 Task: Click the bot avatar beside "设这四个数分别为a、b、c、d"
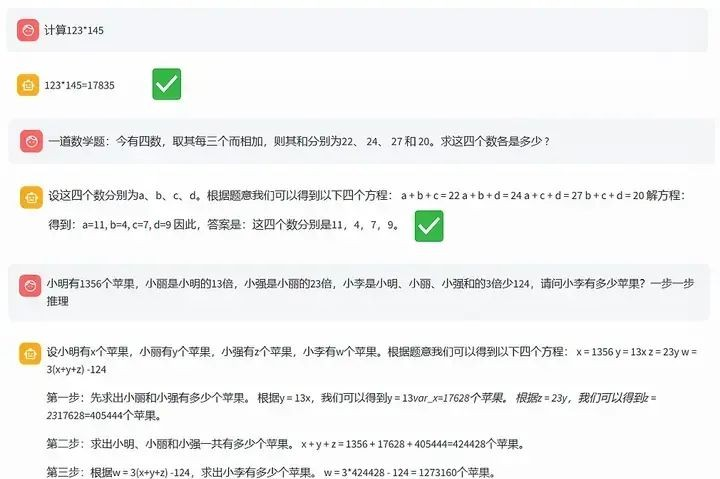tap(31, 197)
